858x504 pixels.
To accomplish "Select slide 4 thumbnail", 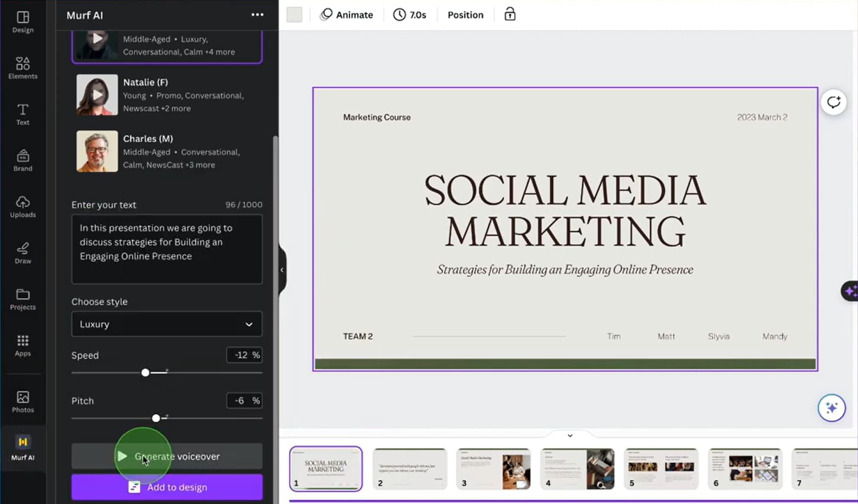I will pos(577,469).
